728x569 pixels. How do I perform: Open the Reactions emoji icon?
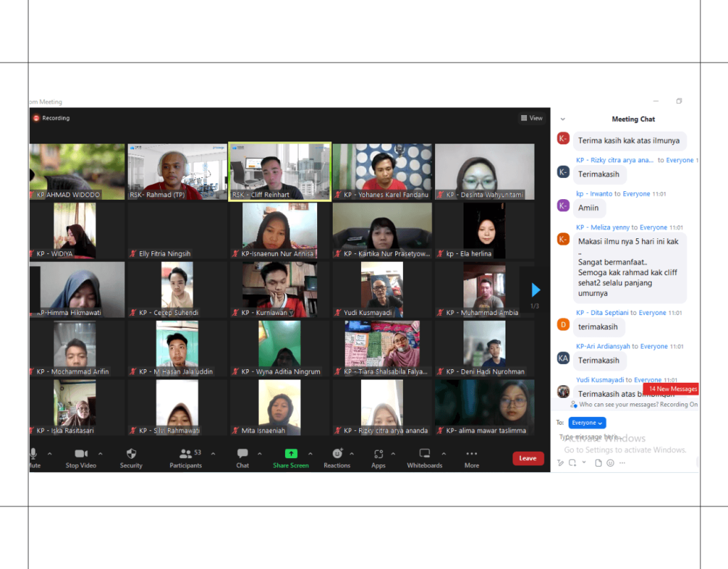click(337, 454)
